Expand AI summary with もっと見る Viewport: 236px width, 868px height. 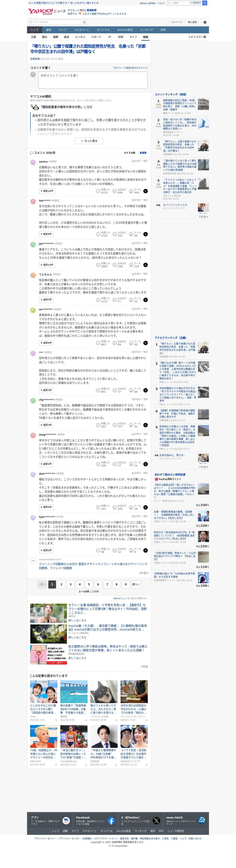tap(89, 141)
